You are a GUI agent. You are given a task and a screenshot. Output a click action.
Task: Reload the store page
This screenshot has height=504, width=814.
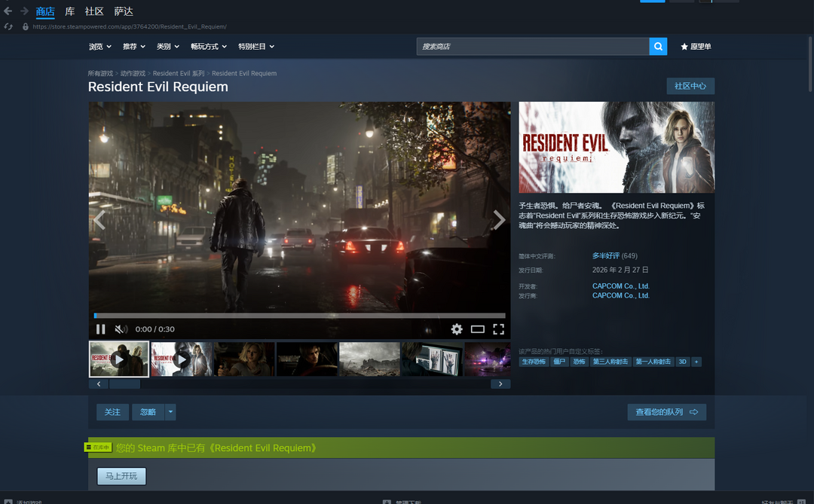click(x=8, y=26)
